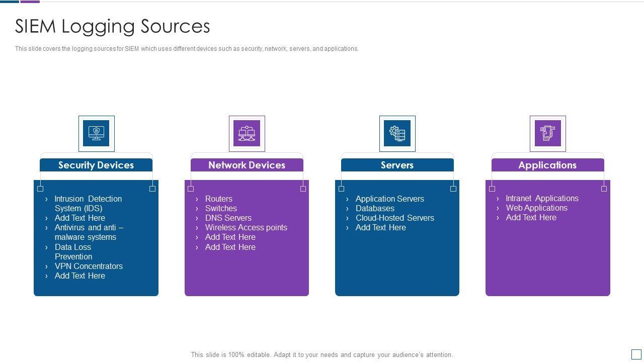
Task: Select the editable slide footer note
Action: coord(322,354)
